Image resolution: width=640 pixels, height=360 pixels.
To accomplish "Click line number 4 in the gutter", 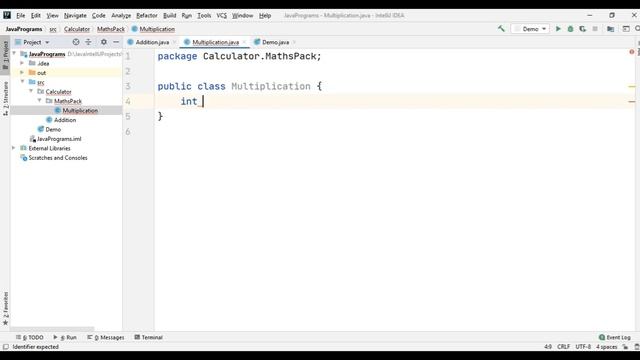I will (x=128, y=101).
